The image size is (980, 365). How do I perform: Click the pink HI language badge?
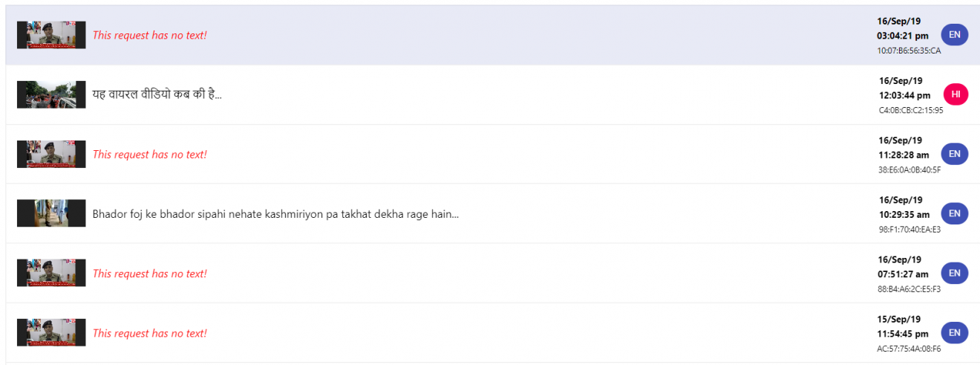pos(955,94)
